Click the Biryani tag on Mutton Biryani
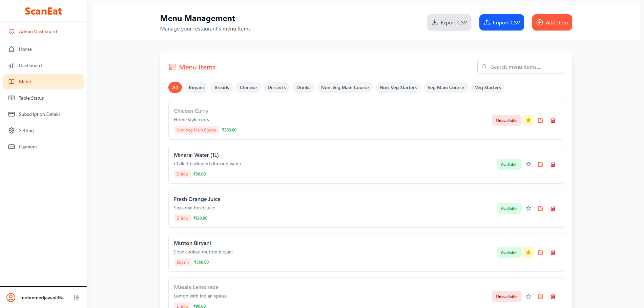This screenshot has width=644, height=308. pyautogui.click(x=183, y=262)
